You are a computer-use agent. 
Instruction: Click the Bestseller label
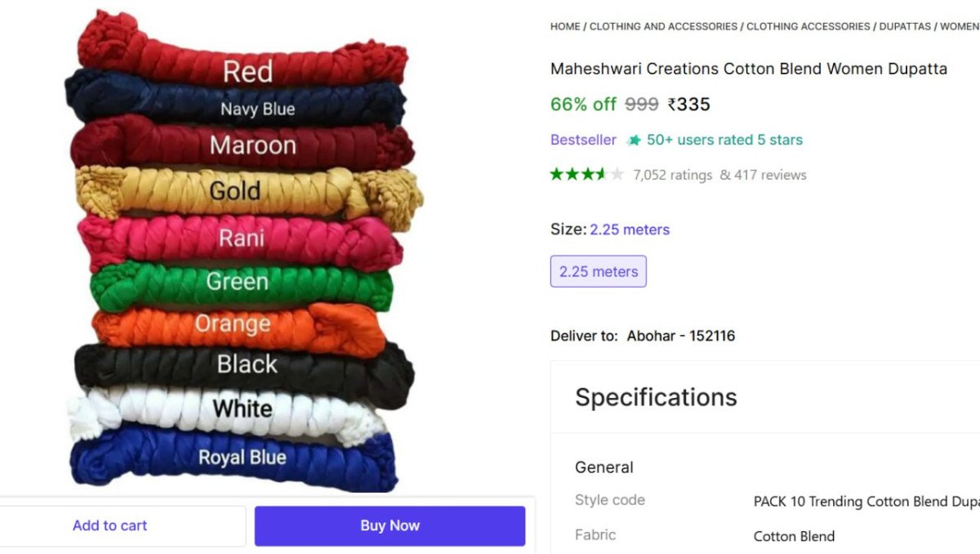click(x=583, y=140)
